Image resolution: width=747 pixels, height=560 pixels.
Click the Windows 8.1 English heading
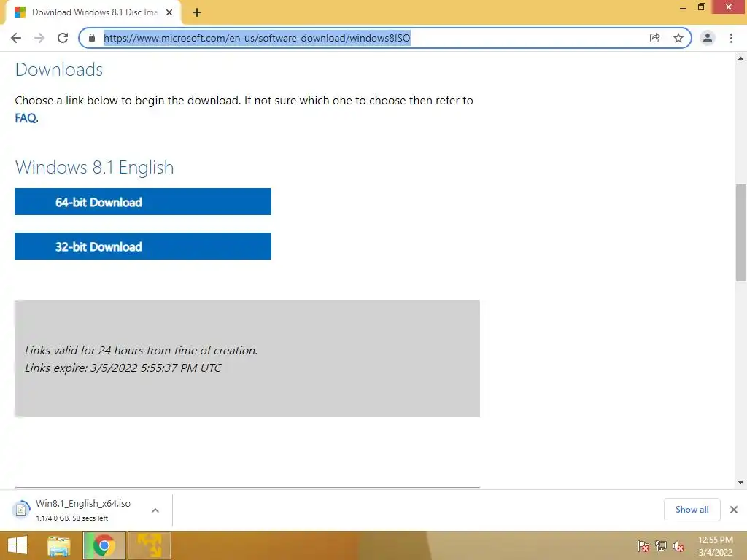pos(94,167)
